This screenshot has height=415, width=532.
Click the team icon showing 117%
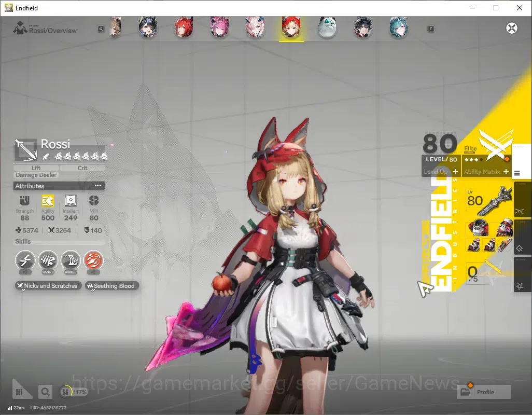(x=73, y=392)
